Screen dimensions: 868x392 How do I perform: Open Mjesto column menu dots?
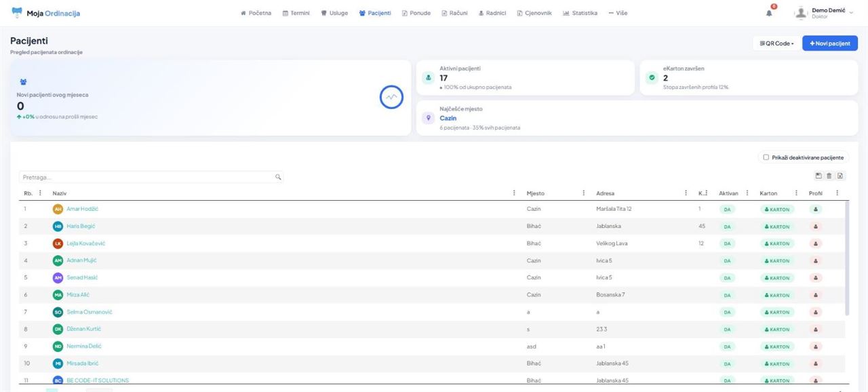point(583,193)
